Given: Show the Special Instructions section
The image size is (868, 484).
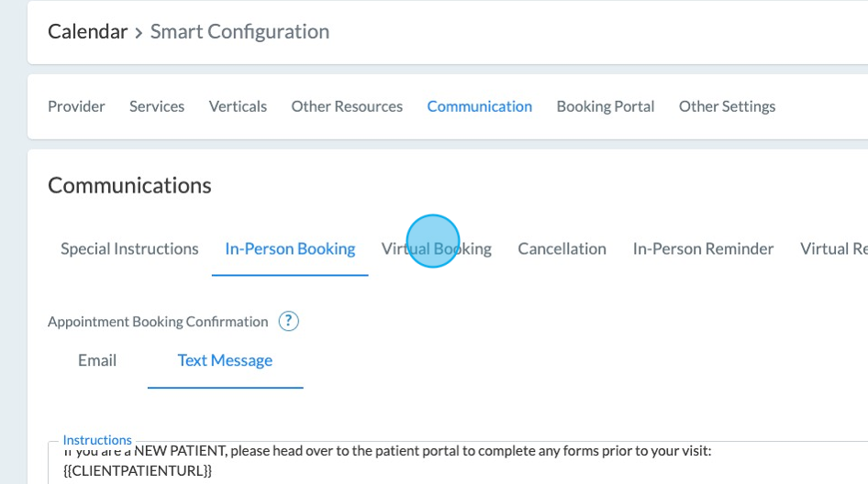Looking at the screenshot, I should pyautogui.click(x=129, y=248).
